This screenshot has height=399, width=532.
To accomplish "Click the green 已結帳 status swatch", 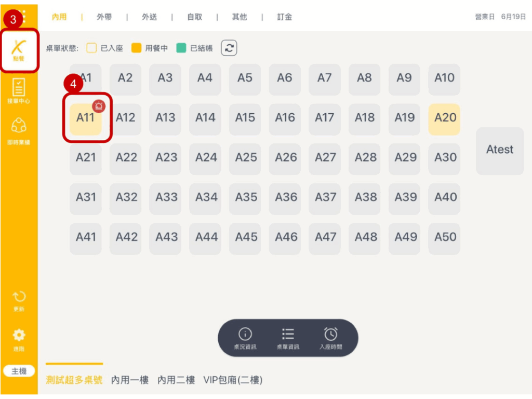I will click(x=181, y=48).
